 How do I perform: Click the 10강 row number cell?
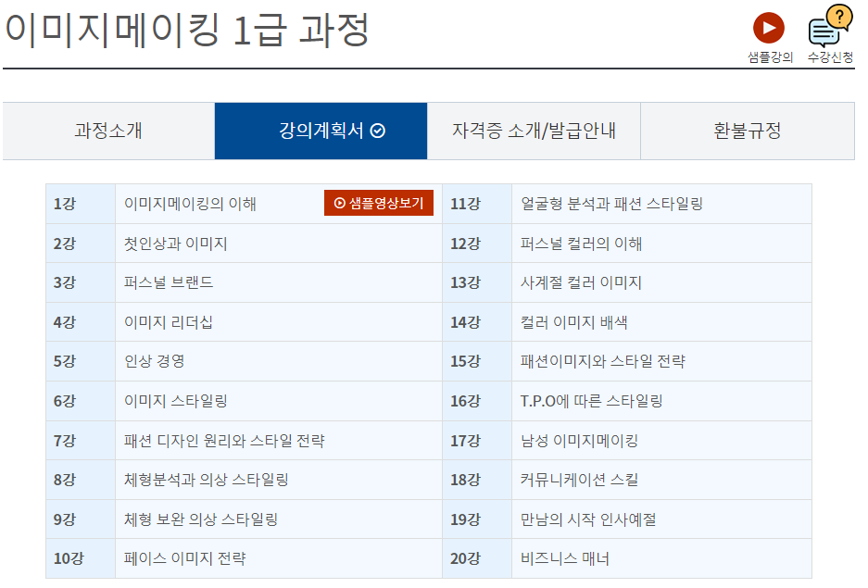tap(81, 558)
